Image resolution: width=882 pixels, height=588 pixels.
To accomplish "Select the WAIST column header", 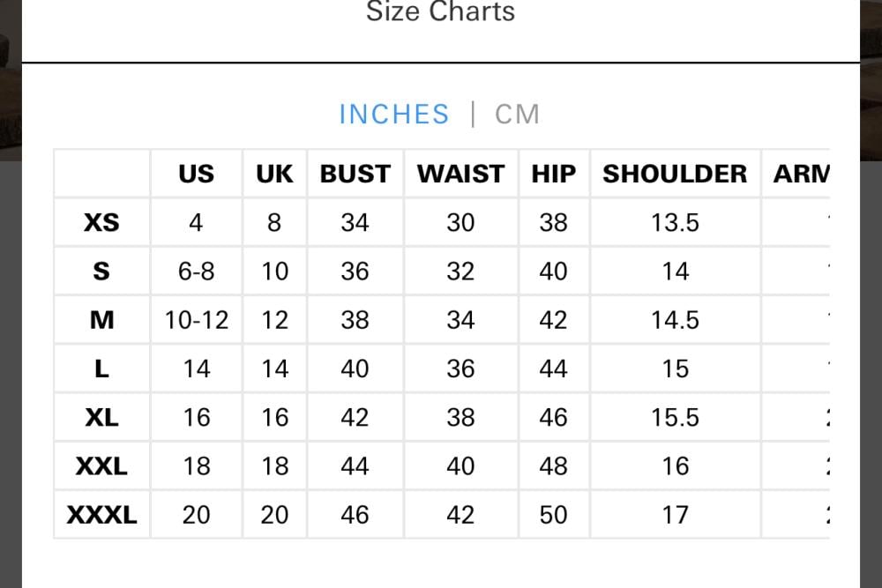I will click(x=460, y=174).
